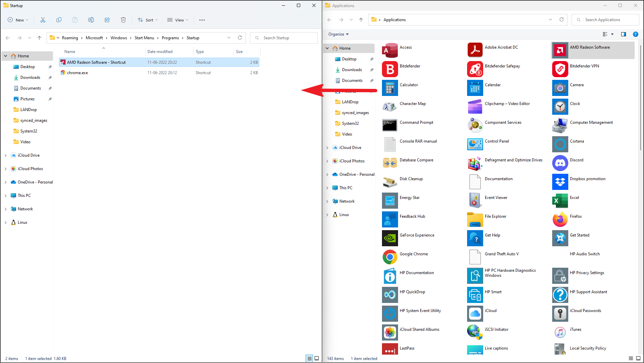The height and width of the screenshot is (363, 644).
Task: Open synced_images in Applications navigation pane
Action: [355, 113]
